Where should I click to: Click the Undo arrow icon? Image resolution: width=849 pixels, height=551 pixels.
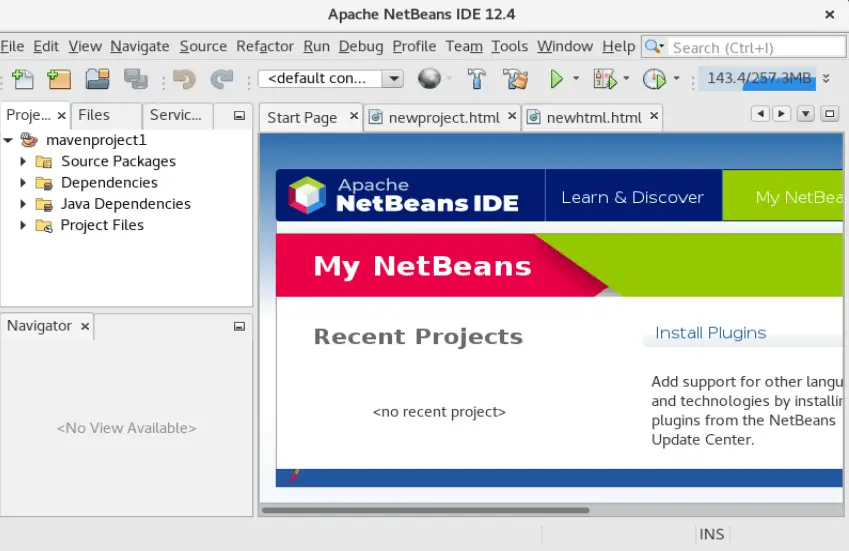pos(184,79)
